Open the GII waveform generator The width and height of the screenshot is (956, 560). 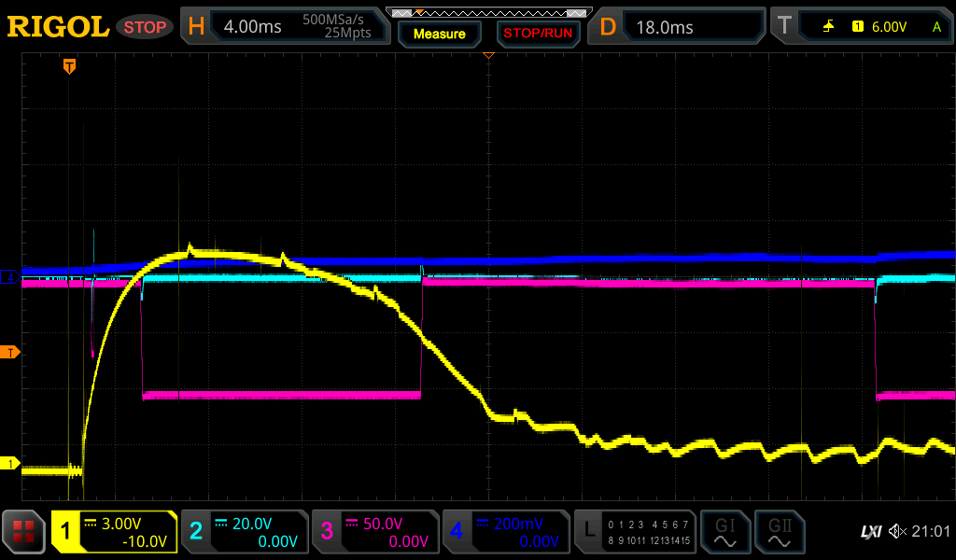point(778,532)
